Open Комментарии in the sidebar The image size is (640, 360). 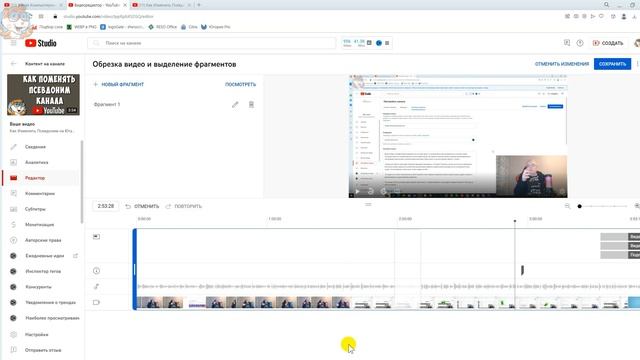[x=40, y=193]
